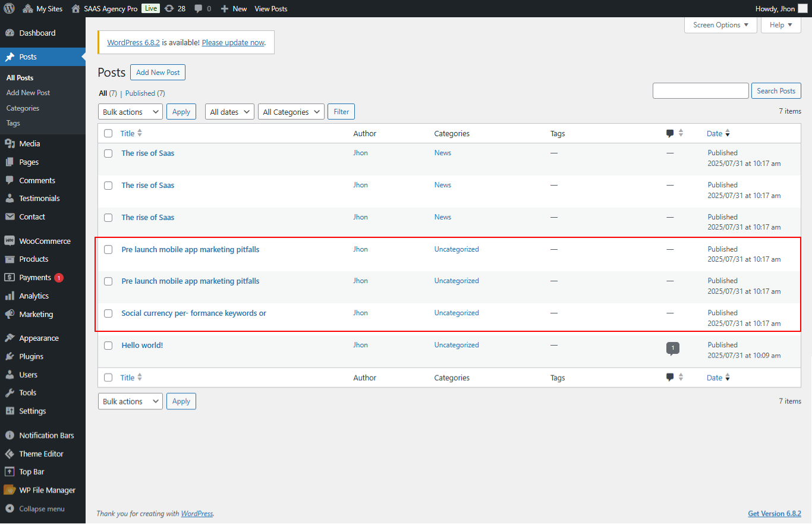Image resolution: width=812 pixels, height=524 pixels.
Task: Open Categories in Posts submenu
Action: tap(23, 108)
